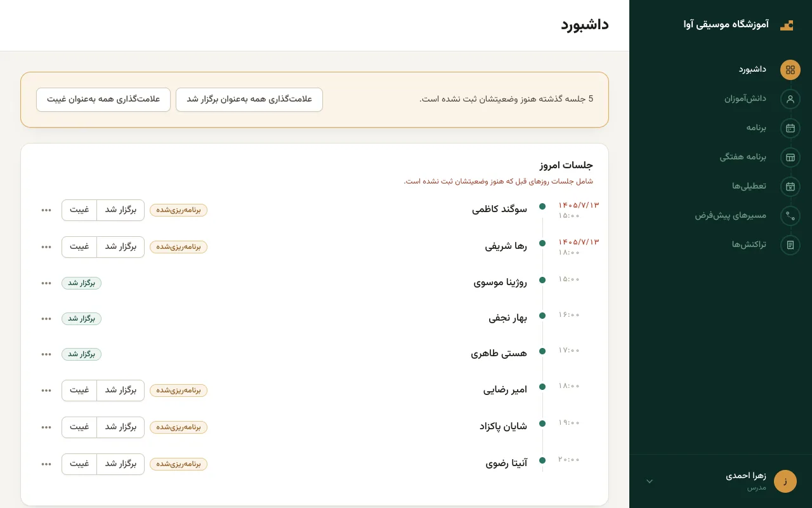Screen dimensions: 812x508
Task: Open more options for آنیتا رضوی
Action: [46, 464]
